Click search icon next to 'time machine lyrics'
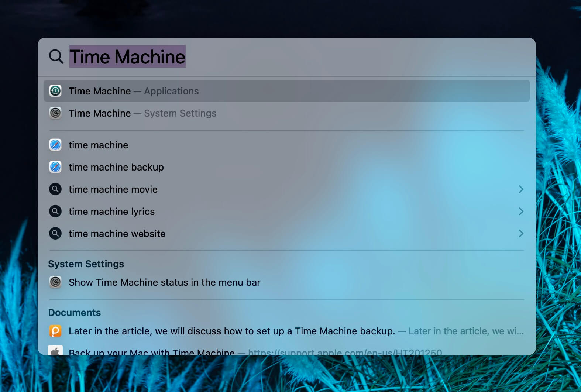This screenshot has width=581, height=392. point(55,211)
